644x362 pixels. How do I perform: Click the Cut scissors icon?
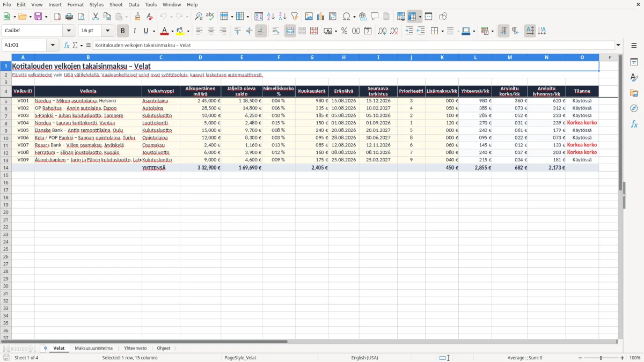pyautogui.click(x=96, y=17)
